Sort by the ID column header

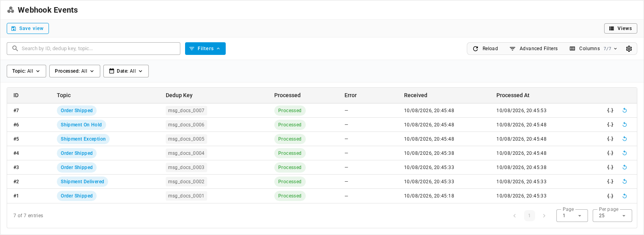16,95
